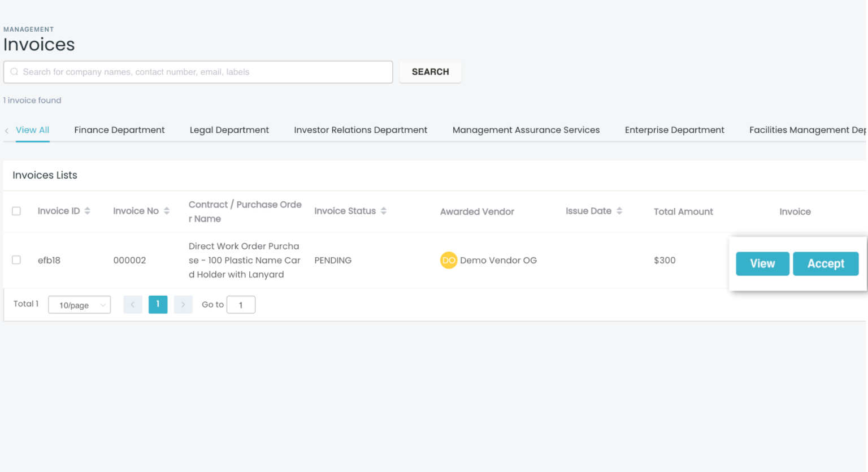Click the $300 total amount
868x472 pixels.
665,260
